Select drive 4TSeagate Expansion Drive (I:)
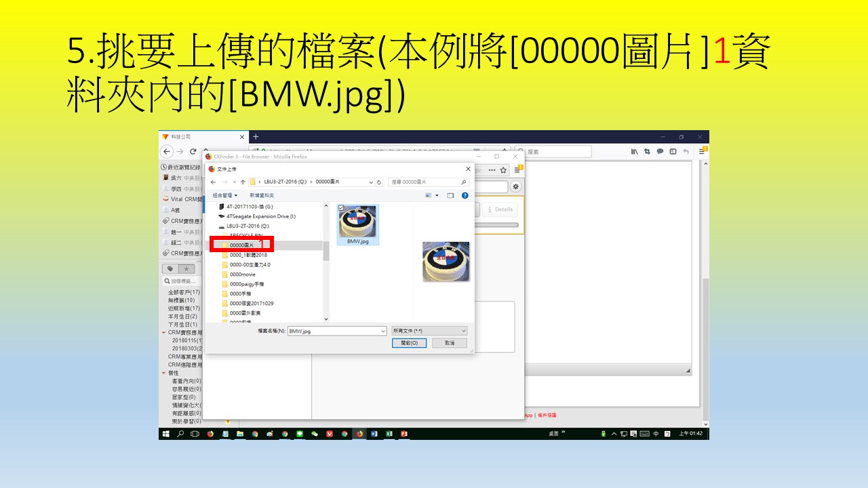Image resolution: width=868 pixels, height=488 pixels. [257, 216]
